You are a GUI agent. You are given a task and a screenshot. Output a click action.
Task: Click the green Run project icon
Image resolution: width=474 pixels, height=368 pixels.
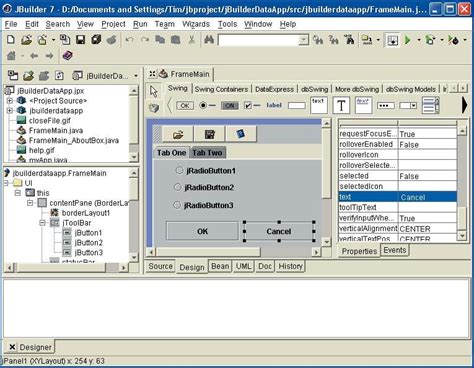408,40
